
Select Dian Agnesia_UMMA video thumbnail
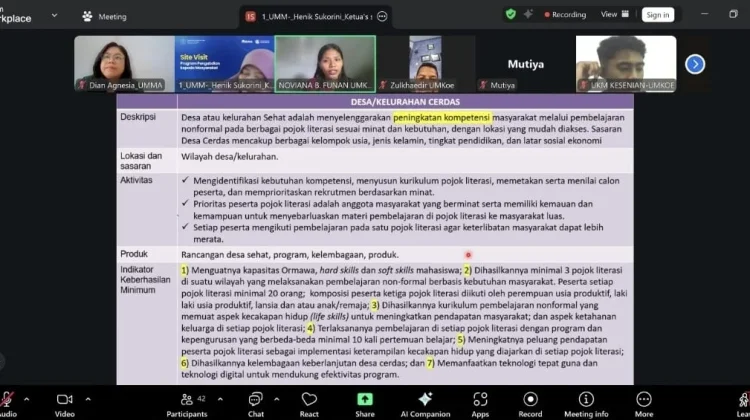(124, 64)
